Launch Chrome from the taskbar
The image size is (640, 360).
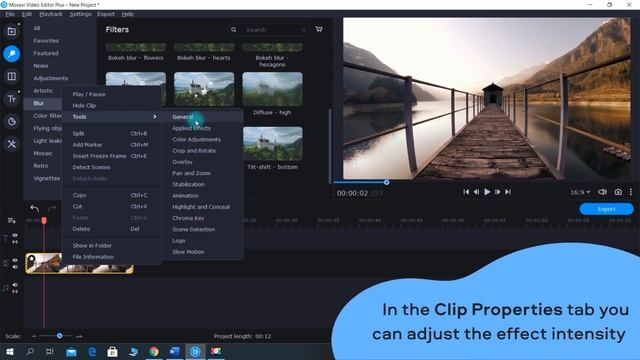[154, 351]
